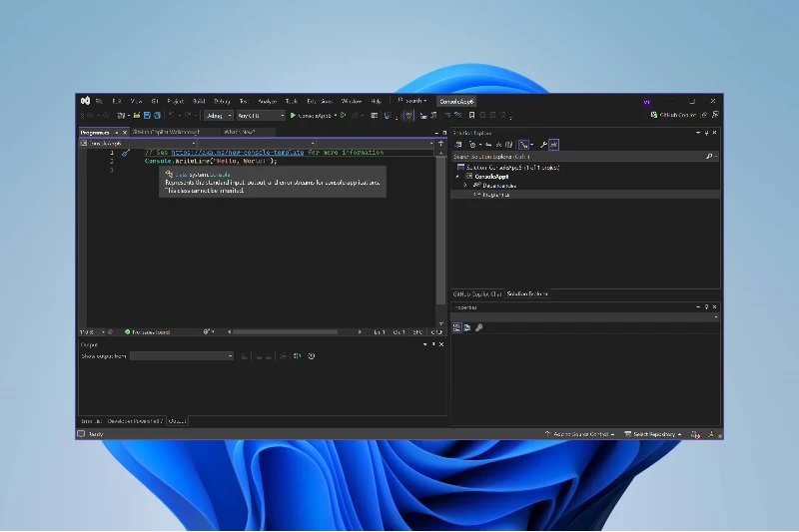Open the Debug configuration dropdown
Screen dimensions: 799x532
click(219, 116)
